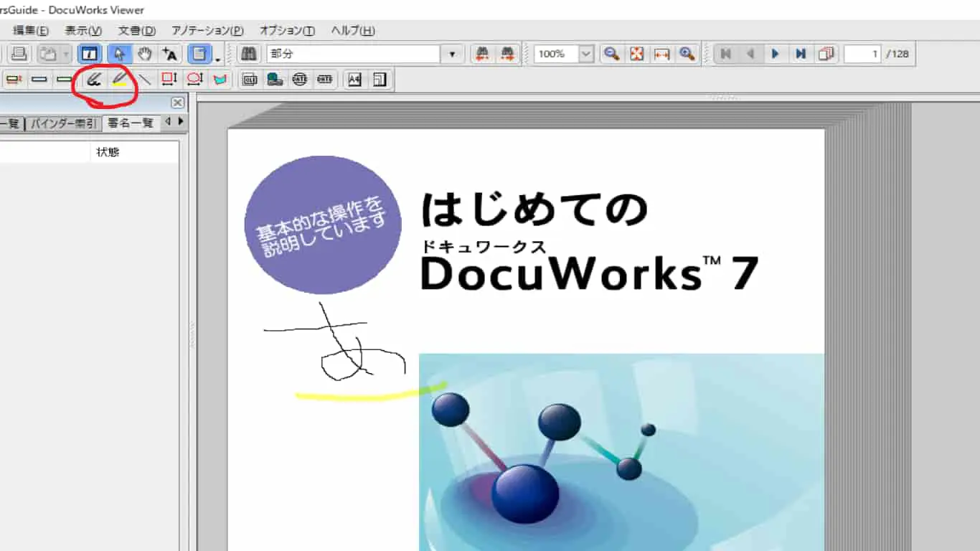Go to the first page
Image resolution: width=980 pixels, height=551 pixels.
(x=725, y=54)
